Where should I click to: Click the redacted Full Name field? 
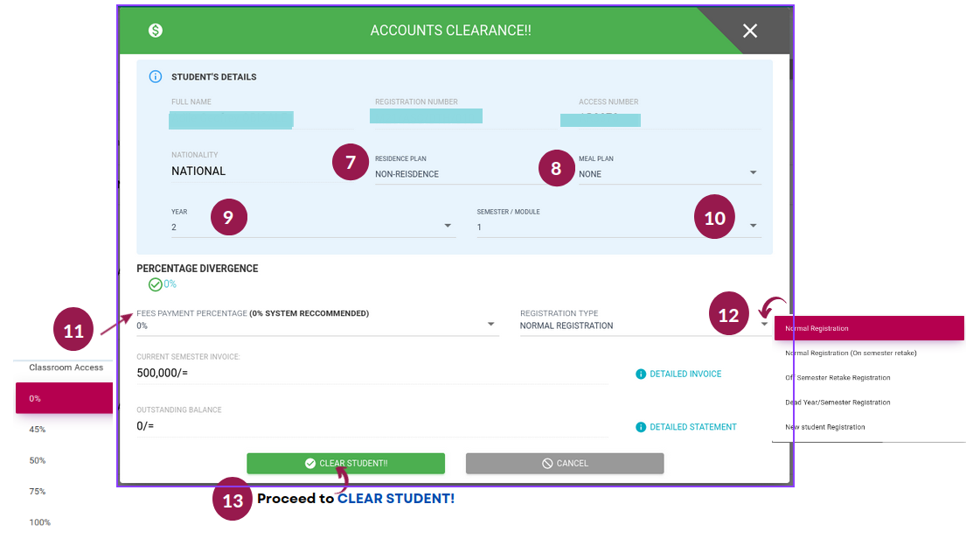coord(232,120)
